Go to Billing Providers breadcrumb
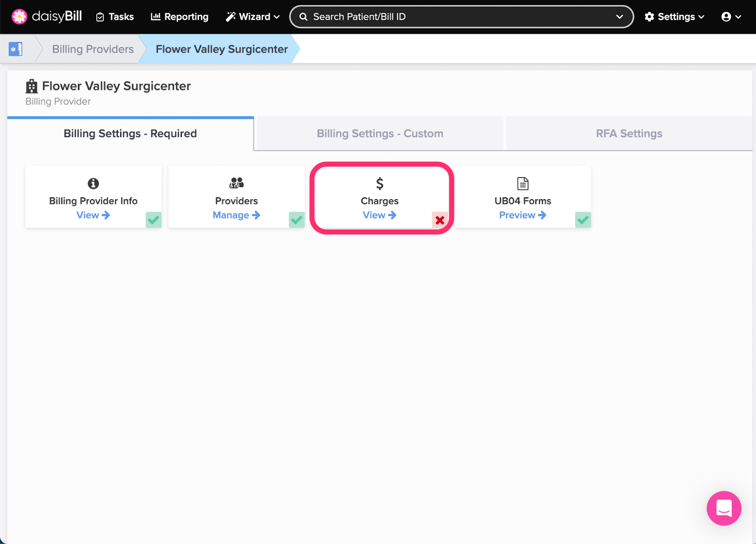This screenshot has width=756, height=544. [93, 49]
